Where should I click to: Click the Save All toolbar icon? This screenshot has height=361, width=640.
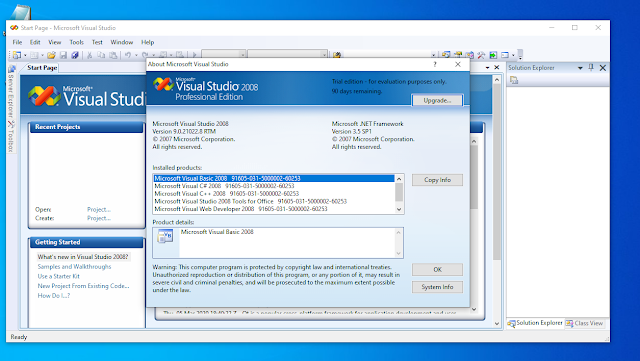pyautogui.click(x=75, y=55)
